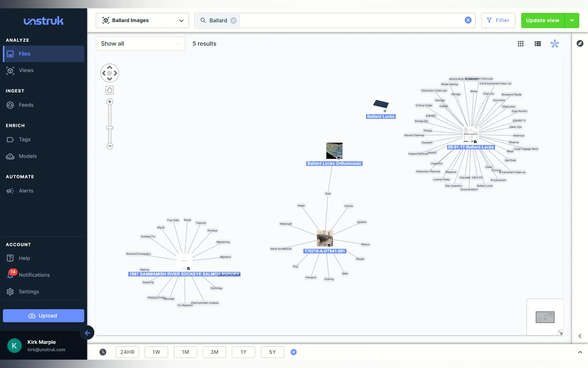Click the graph zoom slider handle

[x=110, y=127]
